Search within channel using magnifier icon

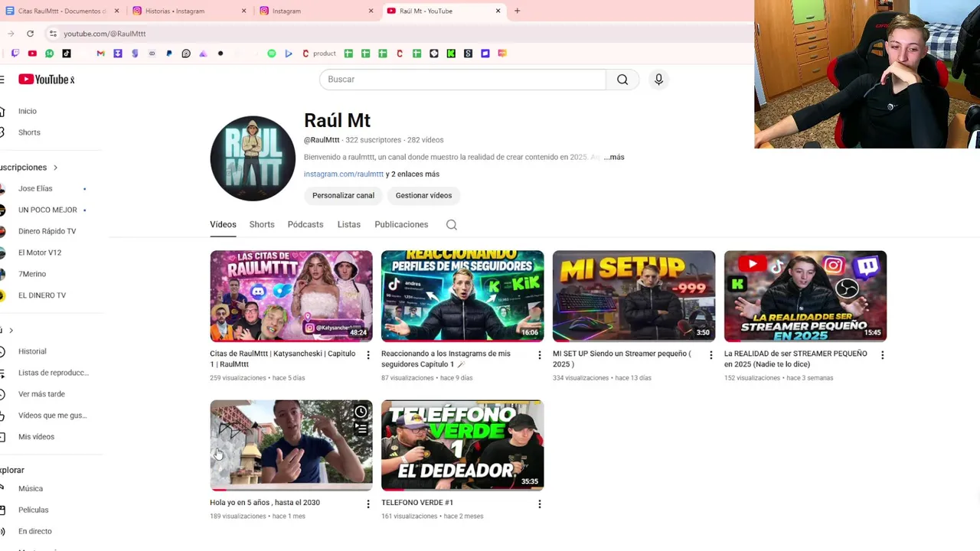pyautogui.click(x=452, y=225)
